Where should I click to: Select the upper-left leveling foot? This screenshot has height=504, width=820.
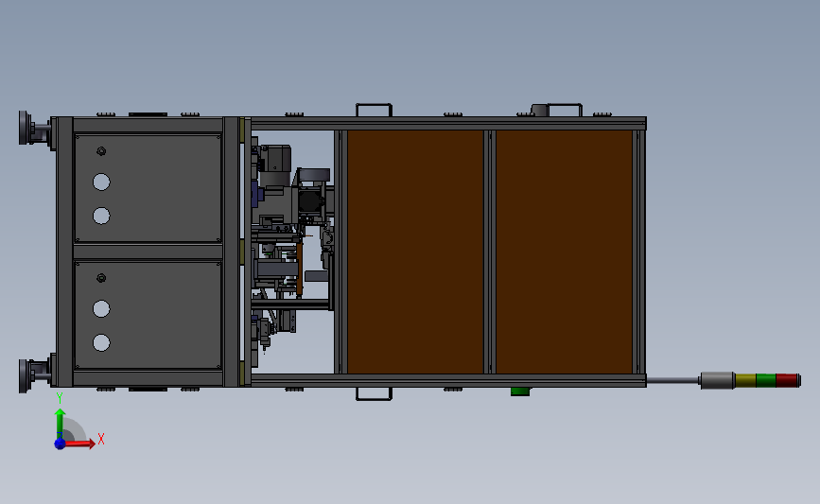tap(34, 128)
